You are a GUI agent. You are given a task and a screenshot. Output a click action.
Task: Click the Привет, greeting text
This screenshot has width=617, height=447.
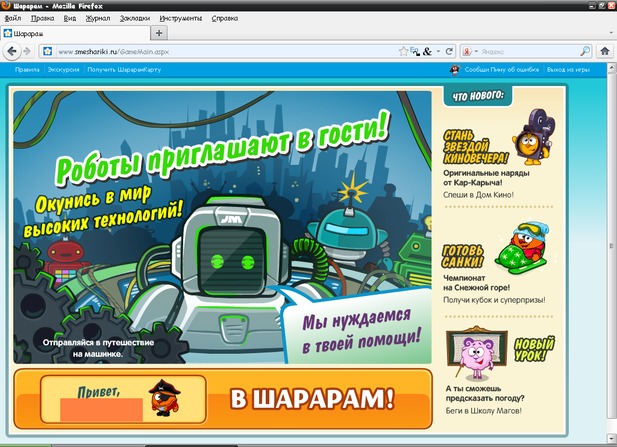click(99, 392)
